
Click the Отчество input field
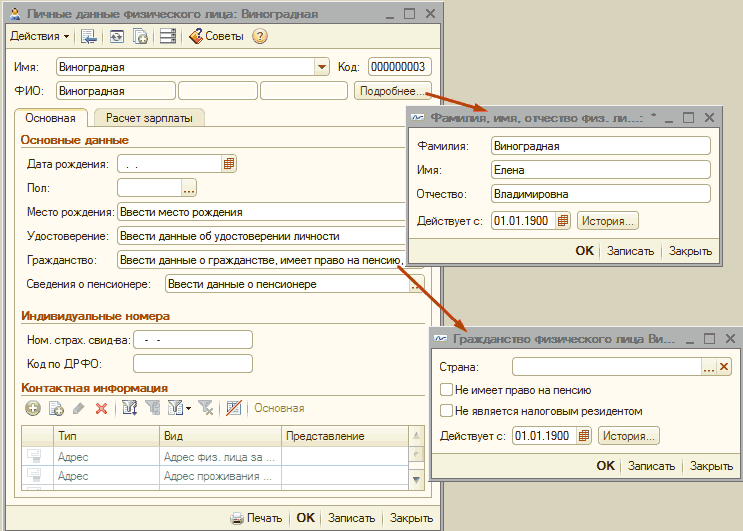click(600, 194)
